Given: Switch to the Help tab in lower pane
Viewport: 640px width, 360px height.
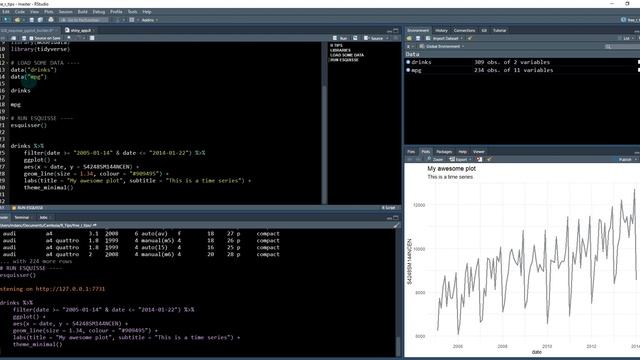Looking at the screenshot, I should pos(462,152).
